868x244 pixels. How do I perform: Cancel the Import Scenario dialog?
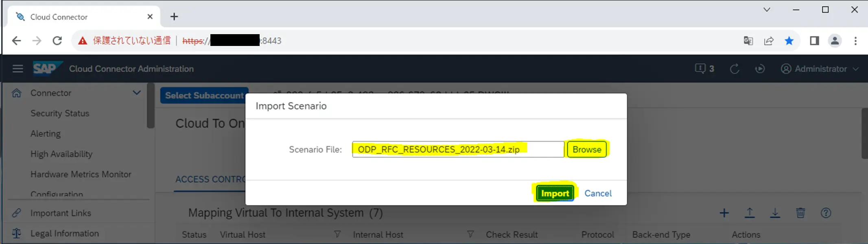598,193
